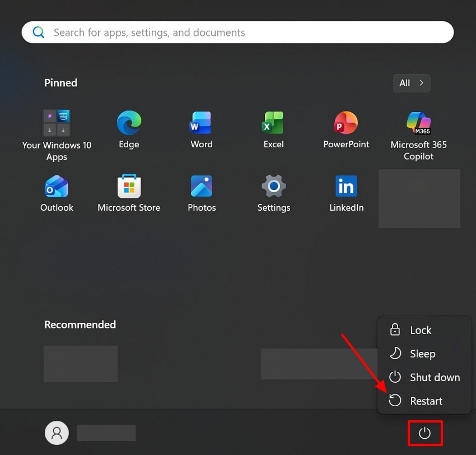Click the search magnifier icon
The height and width of the screenshot is (455, 476).
pos(39,32)
